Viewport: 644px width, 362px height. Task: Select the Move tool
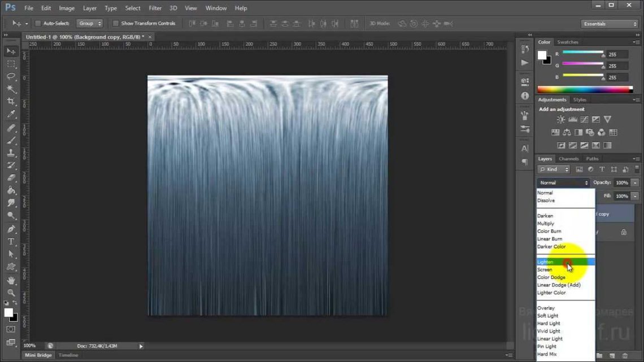tap(11, 51)
